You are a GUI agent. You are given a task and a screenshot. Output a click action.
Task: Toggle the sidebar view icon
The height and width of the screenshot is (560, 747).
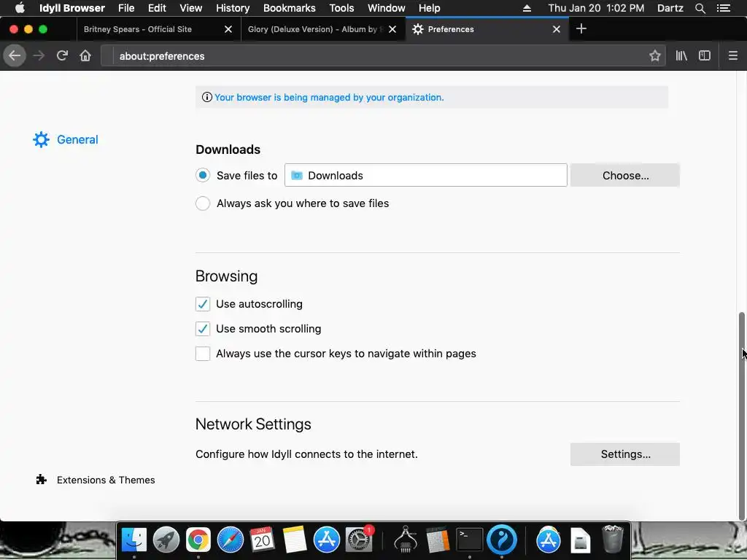coord(705,55)
